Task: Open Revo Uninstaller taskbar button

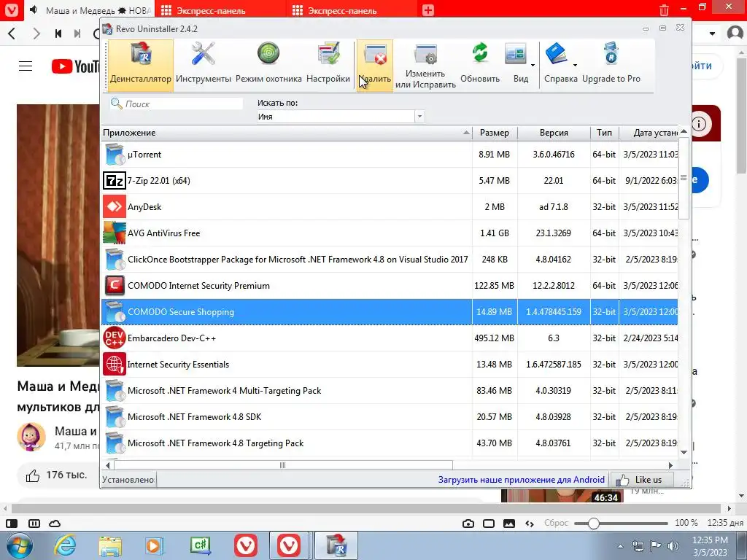Action: 336,545
